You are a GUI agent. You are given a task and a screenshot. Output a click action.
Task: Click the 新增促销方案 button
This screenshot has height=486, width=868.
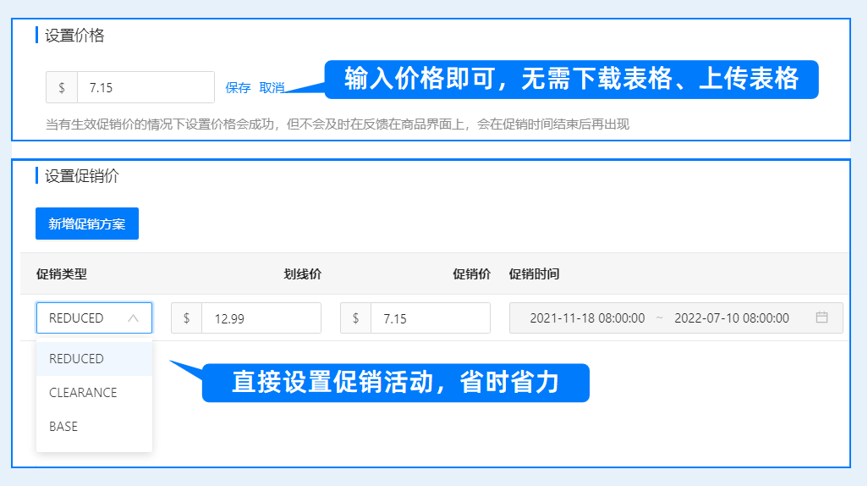(87, 224)
